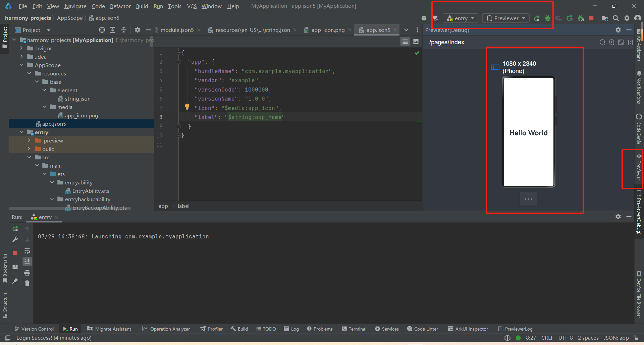This screenshot has width=644, height=345.
Task: Click the target locate icon in top toolbar
Action: (424, 18)
